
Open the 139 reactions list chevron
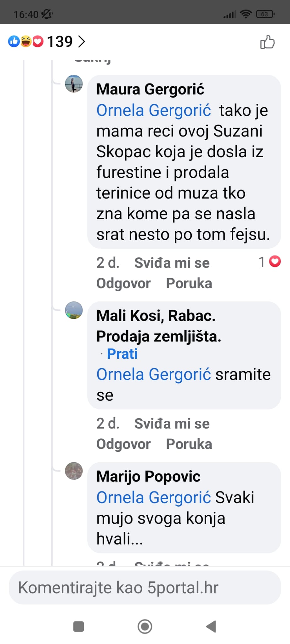[x=82, y=42]
